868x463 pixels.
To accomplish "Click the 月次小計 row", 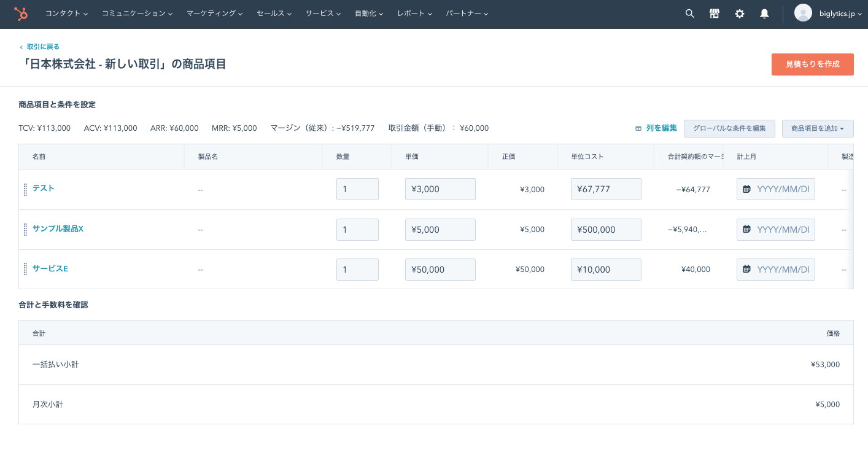I will point(436,405).
